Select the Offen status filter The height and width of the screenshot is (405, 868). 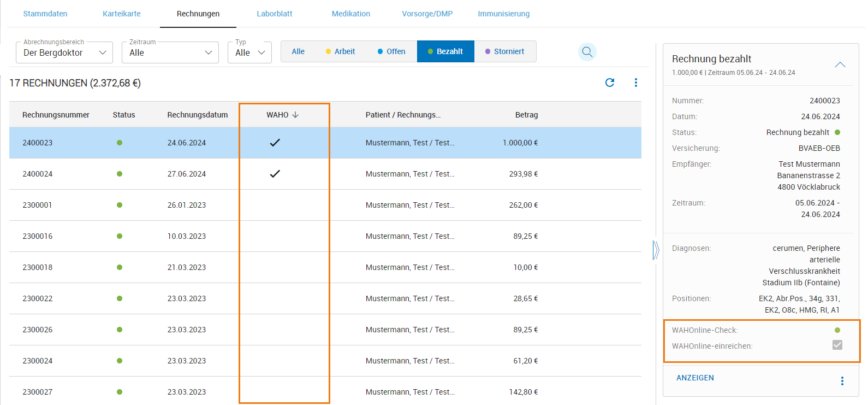pos(391,51)
